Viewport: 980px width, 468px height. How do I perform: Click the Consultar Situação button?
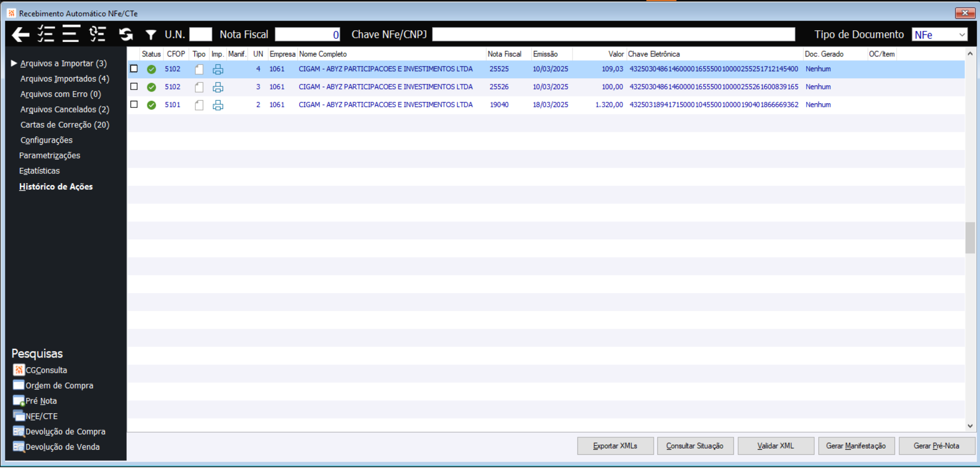[695, 446]
